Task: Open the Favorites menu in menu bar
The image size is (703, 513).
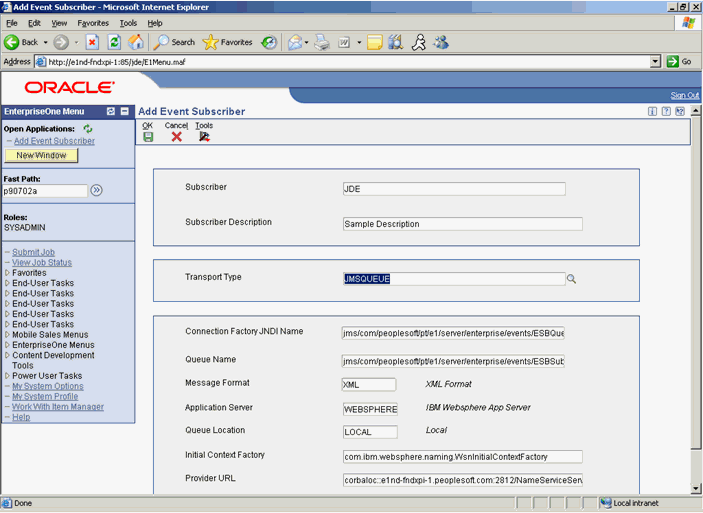Action: coord(93,23)
